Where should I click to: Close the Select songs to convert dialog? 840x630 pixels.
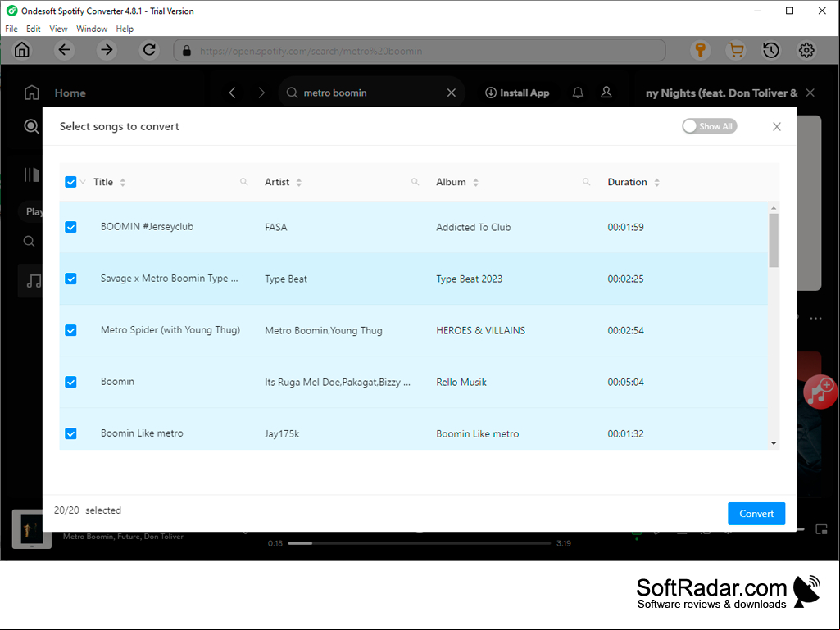[777, 126]
